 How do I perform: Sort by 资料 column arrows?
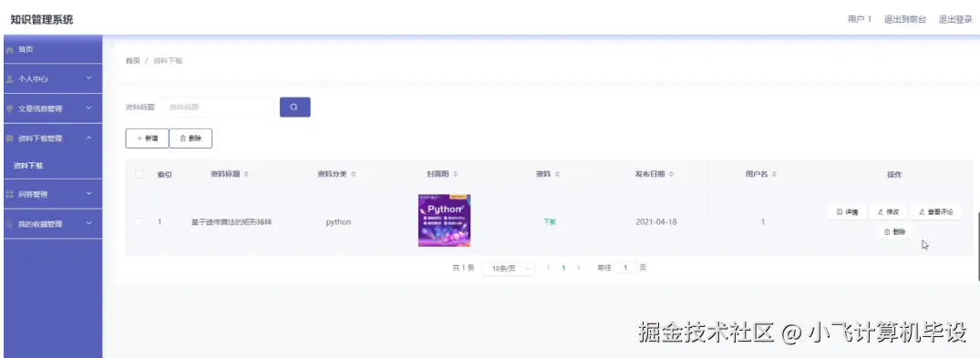(558, 174)
